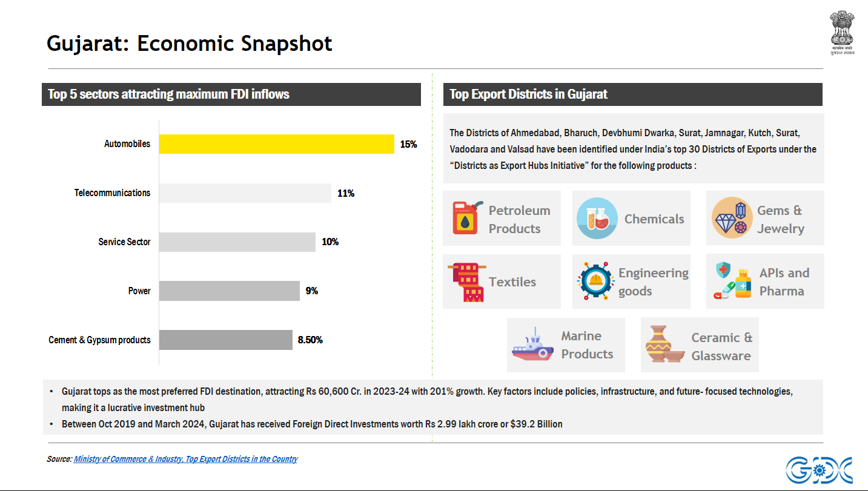
Task: Click the Chemicals flask icon
Action: pyautogui.click(x=597, y=218)
